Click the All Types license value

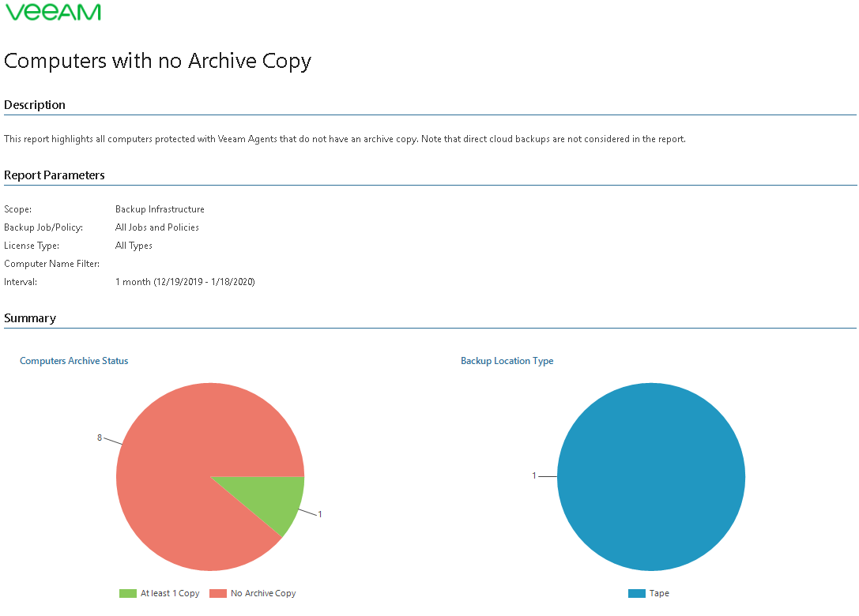tap(134, 246)
